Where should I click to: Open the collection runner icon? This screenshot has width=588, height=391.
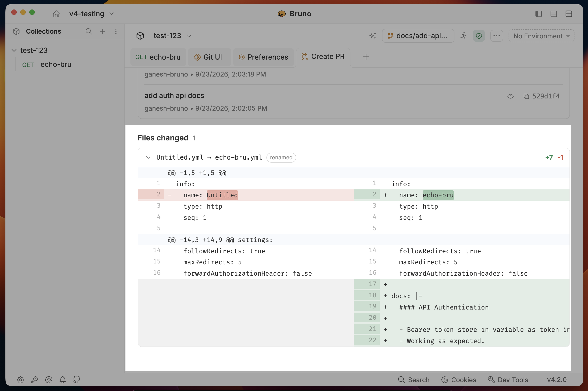click(463, 36)
